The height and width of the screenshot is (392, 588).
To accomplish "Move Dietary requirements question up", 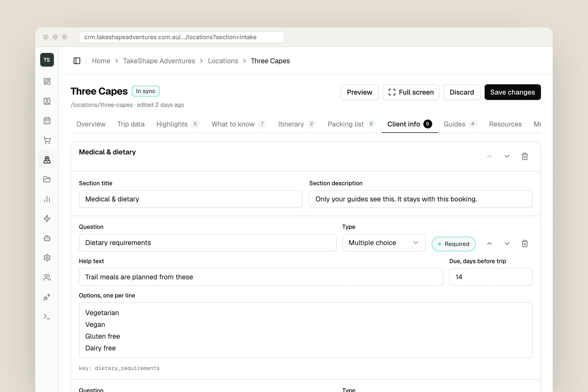I will pyautogui.click(x=490, y=244).
